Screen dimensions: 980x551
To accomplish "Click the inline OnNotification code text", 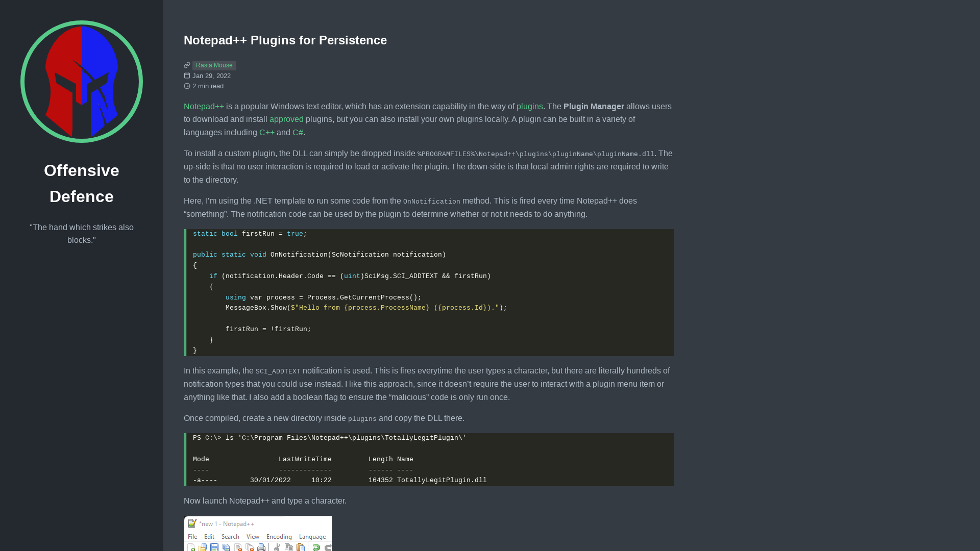I will [x=432, y=202].
